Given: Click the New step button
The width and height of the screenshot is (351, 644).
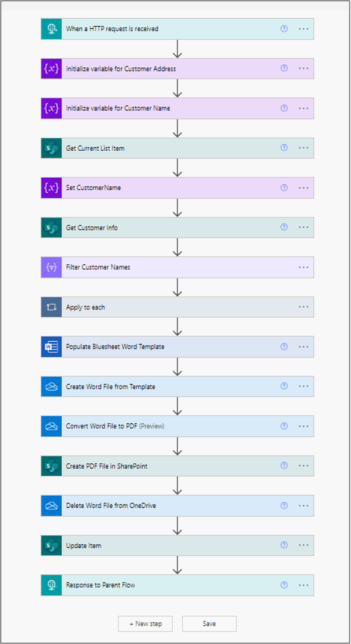Looking at the screenshot, I should [146, 624].
